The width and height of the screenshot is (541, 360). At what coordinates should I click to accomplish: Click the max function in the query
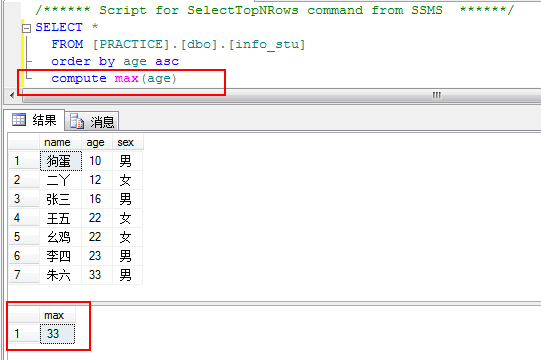(x=126, y=79)
